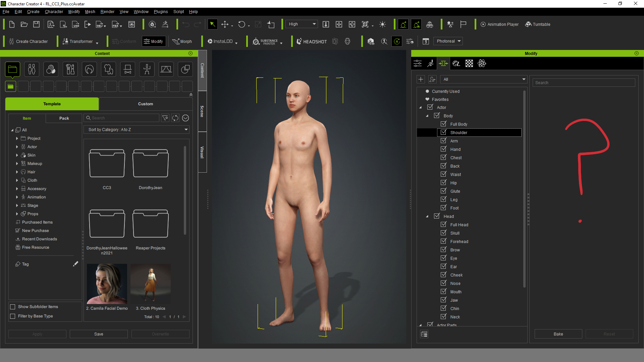Image resolution: width=644 pixels, height=362 pixels.
Task: Expand the Skin tree node
Action: (17, 155)
